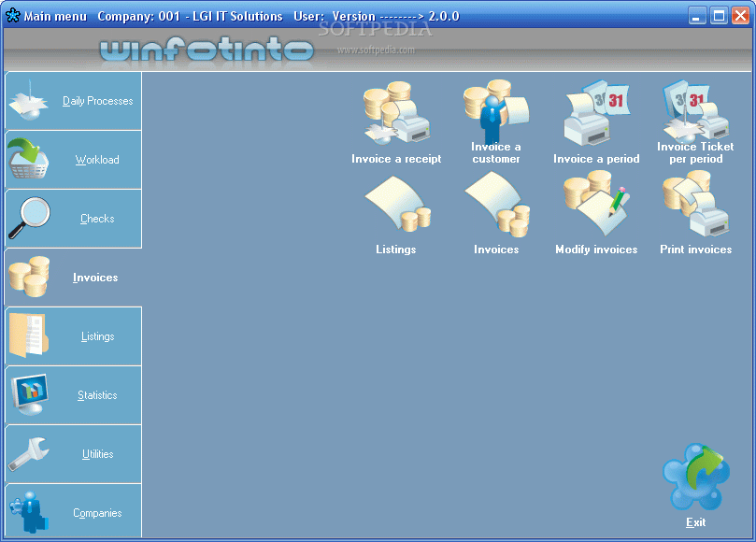The width and height of the screenshot is (756, 542).
Task: Click the blue Exit splash icon
Action: (x=696, y=478)
